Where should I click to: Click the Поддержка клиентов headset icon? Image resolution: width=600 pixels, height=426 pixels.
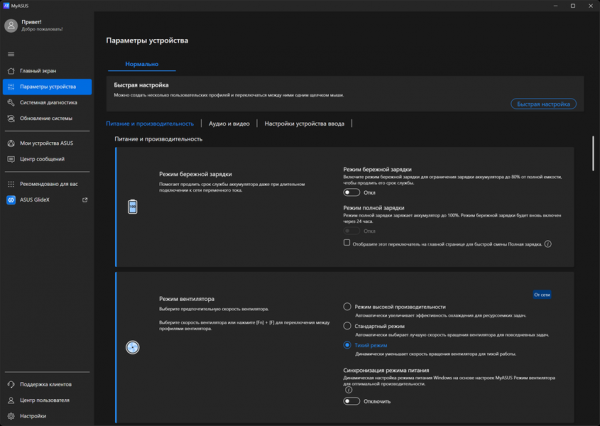[11, 384]
